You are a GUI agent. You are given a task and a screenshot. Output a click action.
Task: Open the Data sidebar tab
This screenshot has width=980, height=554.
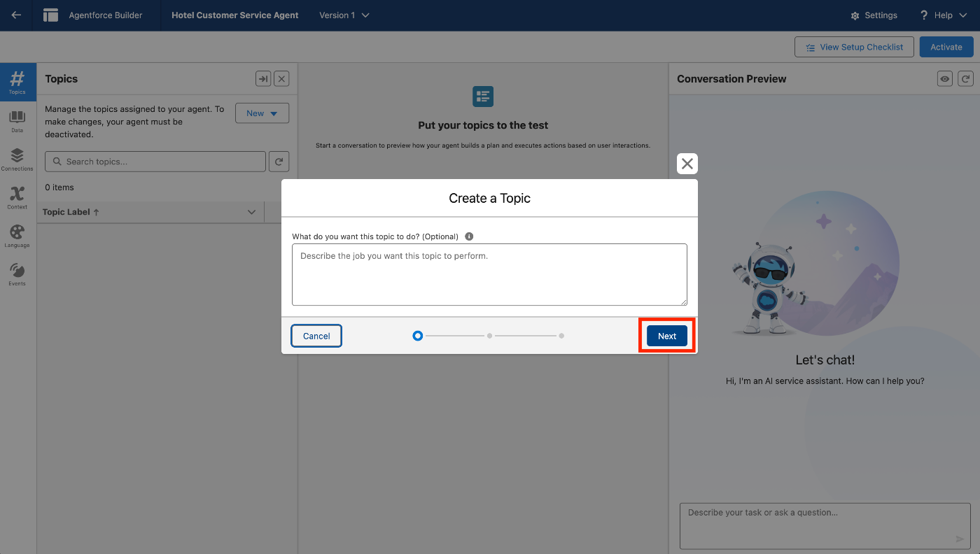pos(17,120)
